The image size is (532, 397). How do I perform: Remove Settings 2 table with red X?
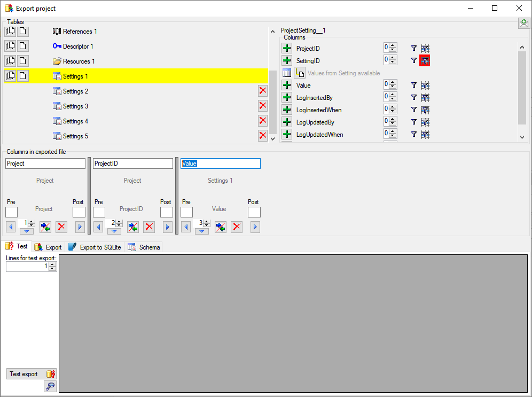pyautogui.click(x=263, y=91)
